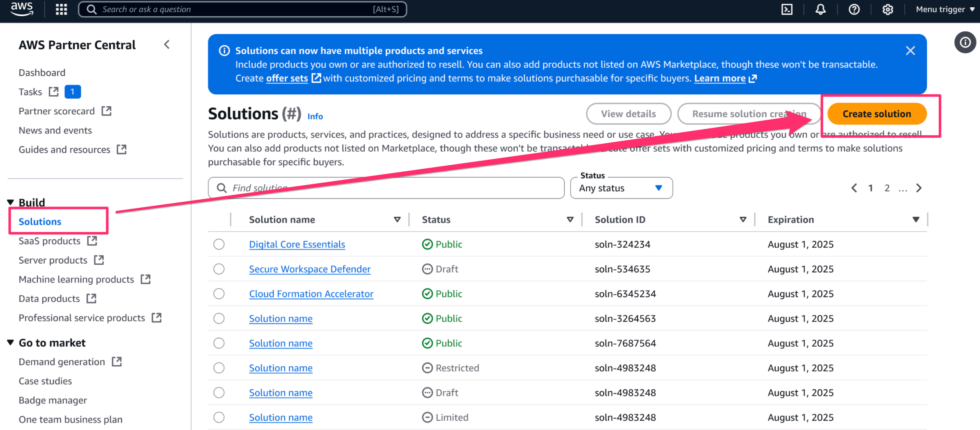
Task: Dismiss the blue info banner
Action: [x=910, y=51]
